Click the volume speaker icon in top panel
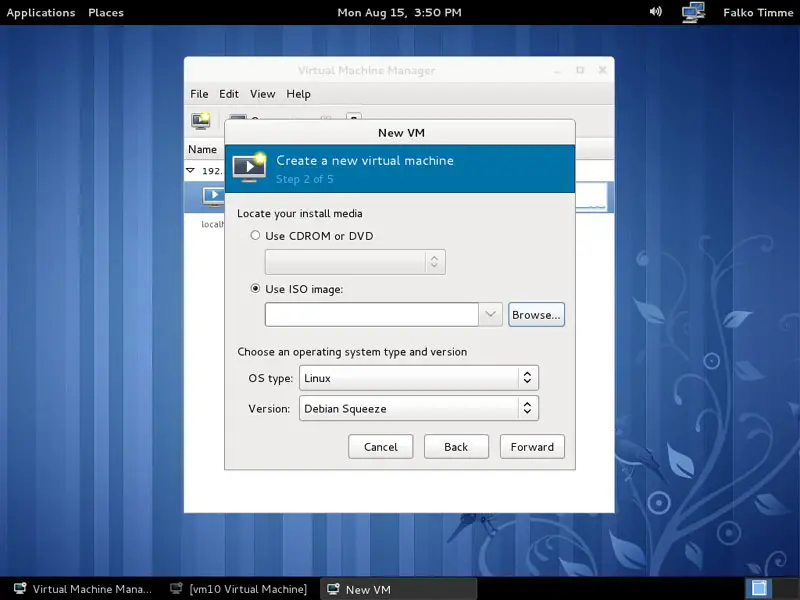Image resolution: width=800 pixels, height=600 pixels. coord(656,12)
